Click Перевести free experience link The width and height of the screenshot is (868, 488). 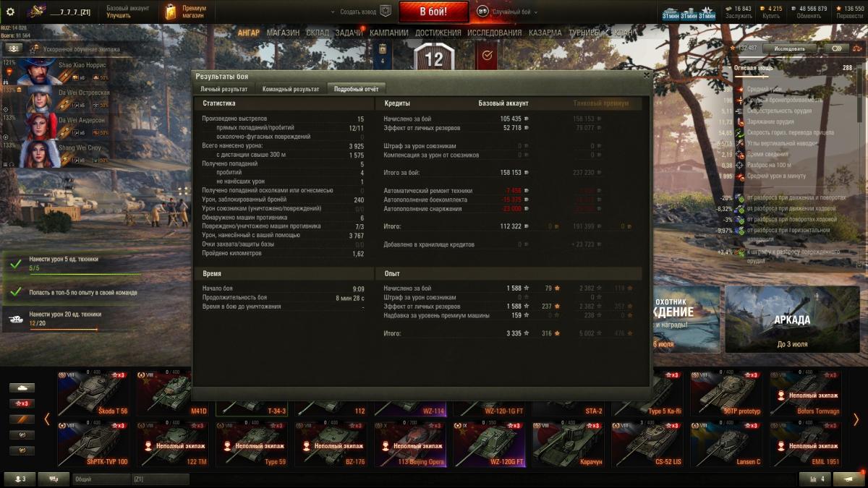849,15
